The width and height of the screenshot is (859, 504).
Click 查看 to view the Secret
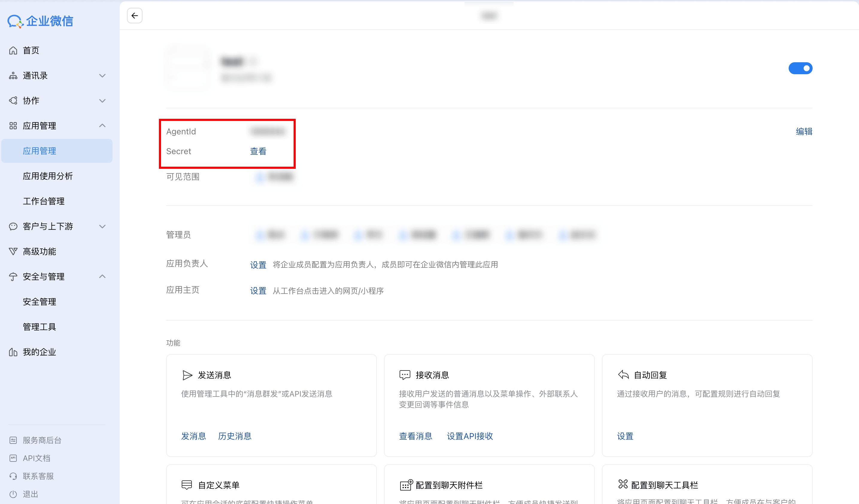click(x=258, y=151)
